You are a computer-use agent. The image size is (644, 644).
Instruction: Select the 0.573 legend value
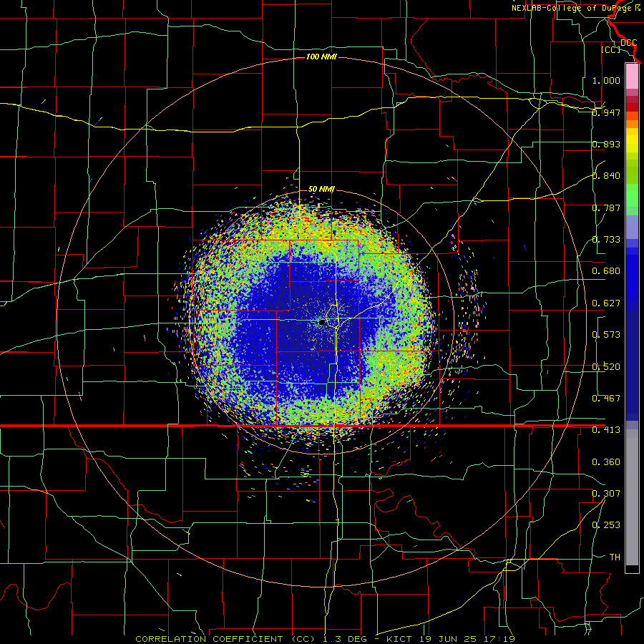(x=606, y=335)
